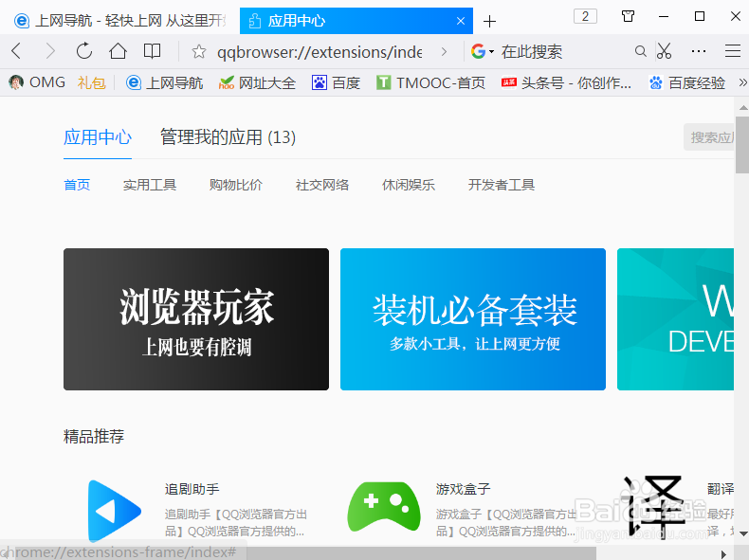749x560 pixels.
Task: Open the 浏览器玩家 banner
Action: tap(196, 319)
